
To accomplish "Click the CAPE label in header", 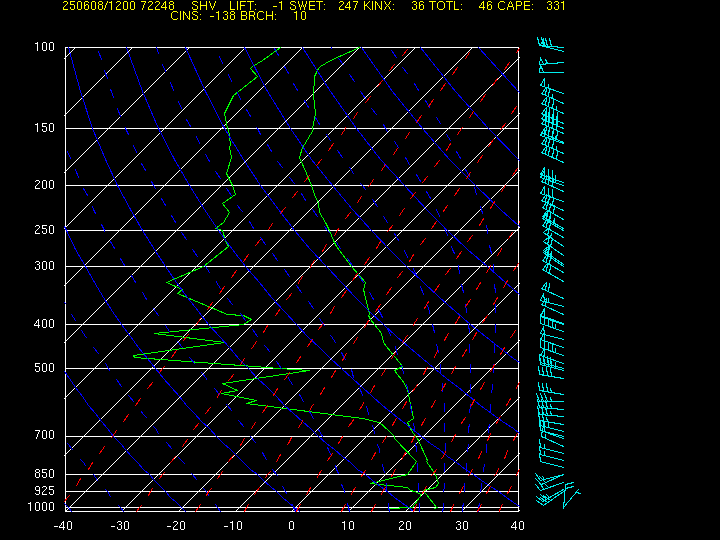I will [515, 6].
